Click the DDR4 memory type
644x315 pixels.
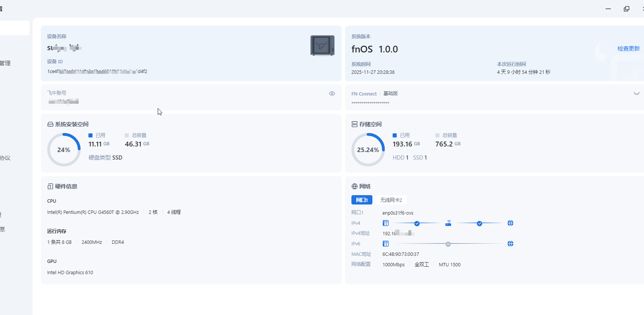tap(118, 242)
